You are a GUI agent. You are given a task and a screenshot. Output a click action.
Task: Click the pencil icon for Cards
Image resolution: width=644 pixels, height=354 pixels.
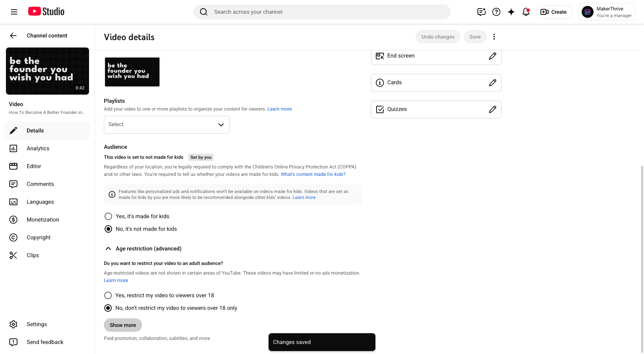(493, 83)
